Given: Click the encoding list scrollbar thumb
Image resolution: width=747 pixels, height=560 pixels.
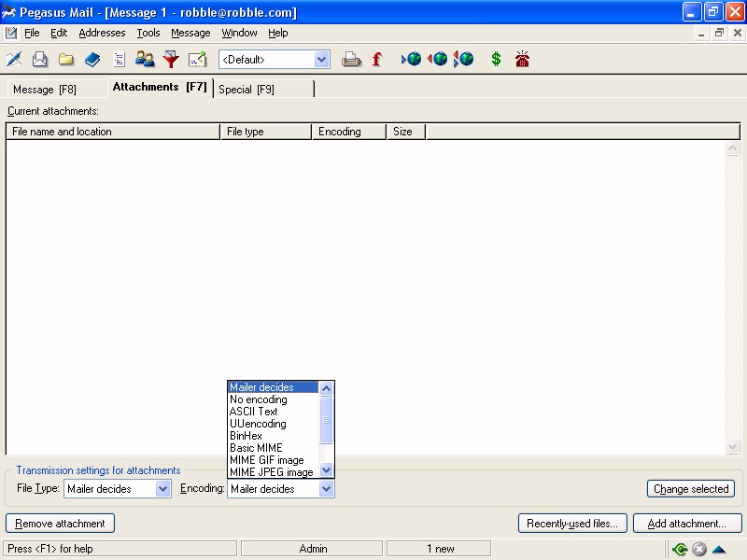Looking at the screenshot, I should [x=326, y=420].
